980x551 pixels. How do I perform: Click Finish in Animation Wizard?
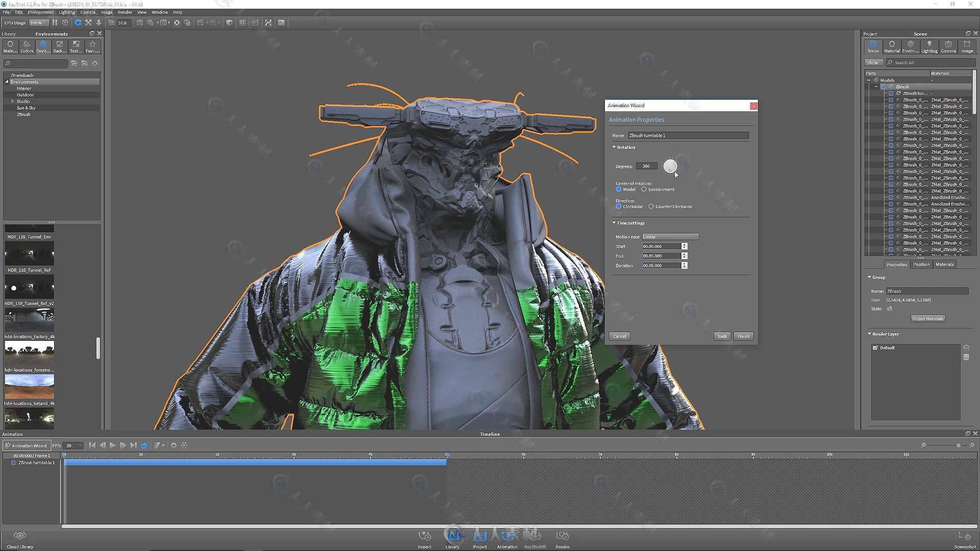click(743, 336)
